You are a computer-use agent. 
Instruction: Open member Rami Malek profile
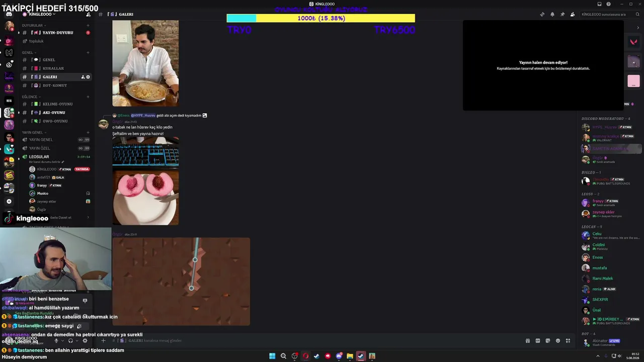tap(612, 279)
